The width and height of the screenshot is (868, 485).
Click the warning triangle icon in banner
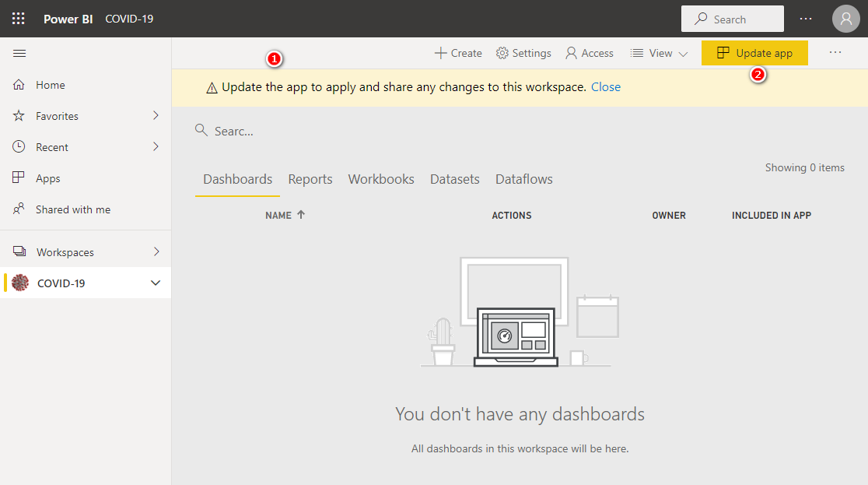pos(212,87)
